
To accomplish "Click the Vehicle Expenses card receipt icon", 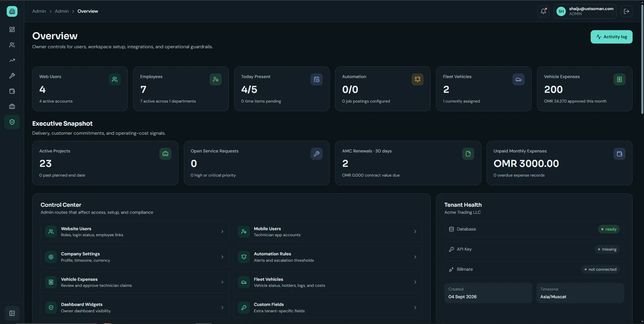I will pyautogui.click(x=620, y=79).
